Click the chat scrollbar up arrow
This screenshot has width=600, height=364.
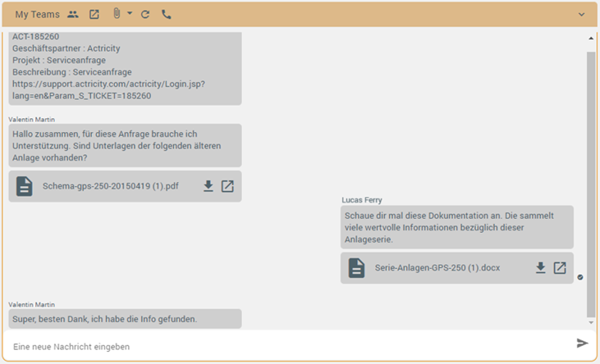pyautogui.click(x=591, y=39)
